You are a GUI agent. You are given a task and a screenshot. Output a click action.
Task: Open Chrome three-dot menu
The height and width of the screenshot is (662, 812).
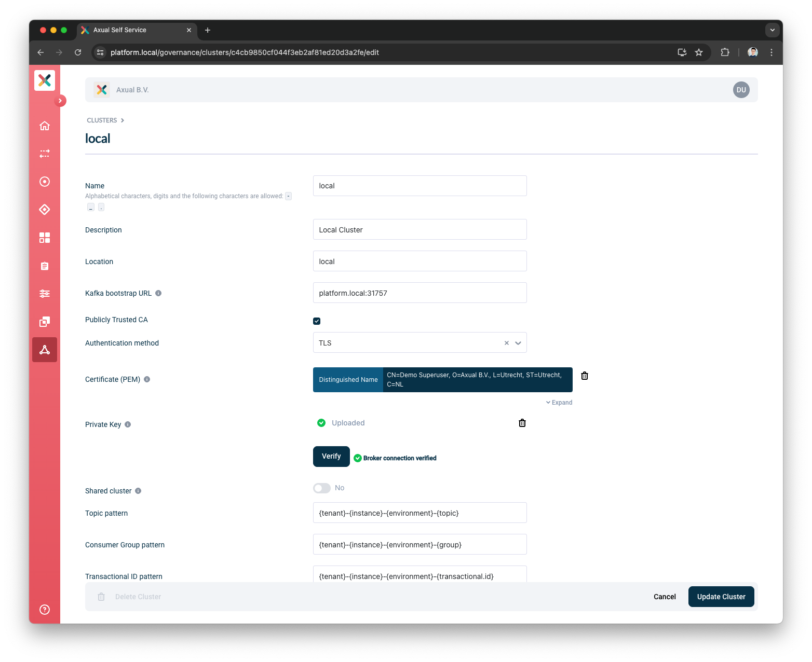(x=772, y=52)
